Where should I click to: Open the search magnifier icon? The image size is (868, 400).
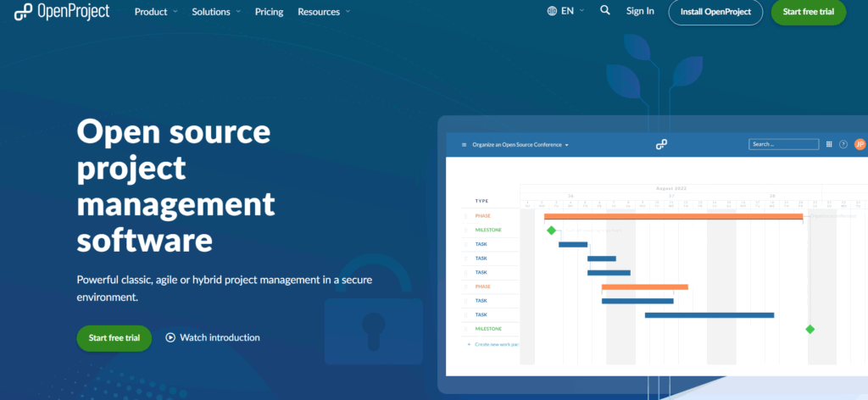(604, 11)
